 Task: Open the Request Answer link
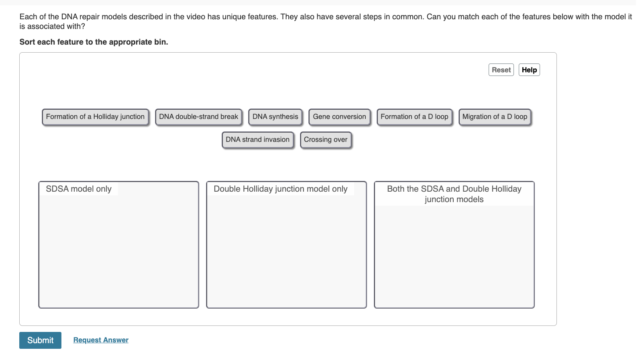point(101,340)
